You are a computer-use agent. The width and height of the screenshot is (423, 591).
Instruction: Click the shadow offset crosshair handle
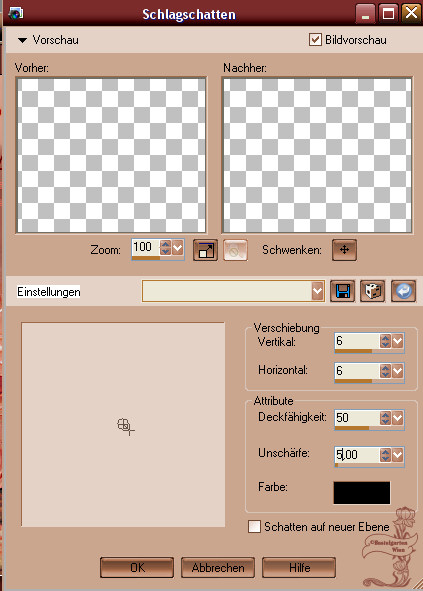coord(125,426)
